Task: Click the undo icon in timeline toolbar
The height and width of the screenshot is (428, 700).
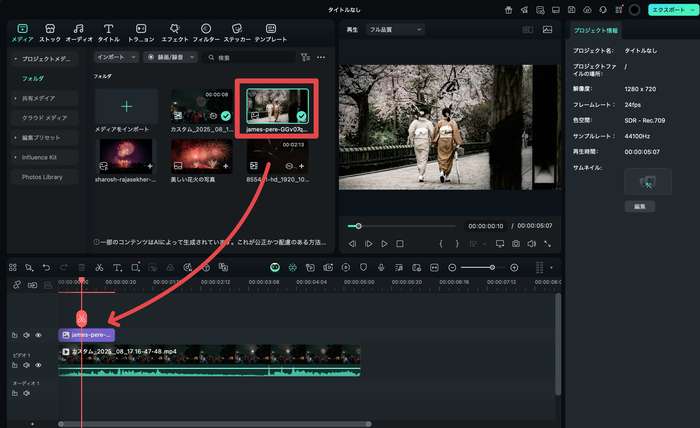Action: pos(46,267)
